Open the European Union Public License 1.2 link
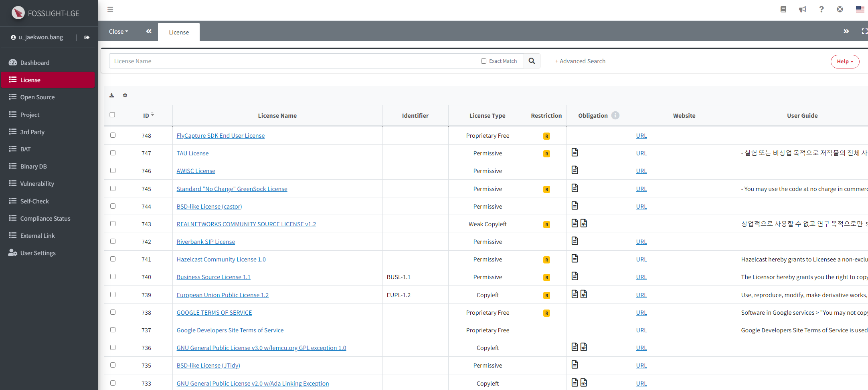Image resolution: width=868 pixels, height=390 pixels. 223,295
